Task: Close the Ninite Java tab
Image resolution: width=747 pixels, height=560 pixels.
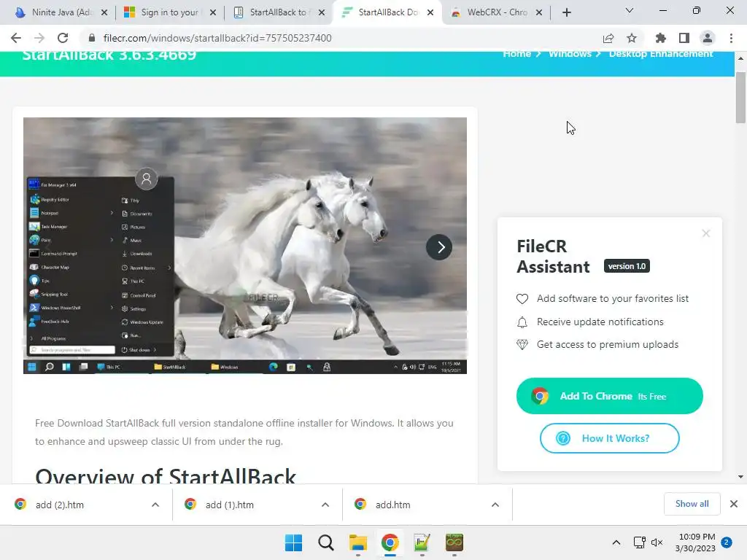Action: 104,13
